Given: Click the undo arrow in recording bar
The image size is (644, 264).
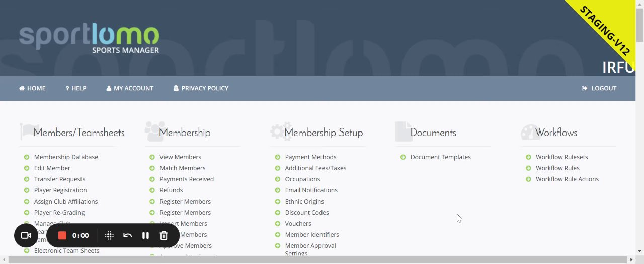Looking at the screenshot, I should (128, 235).
